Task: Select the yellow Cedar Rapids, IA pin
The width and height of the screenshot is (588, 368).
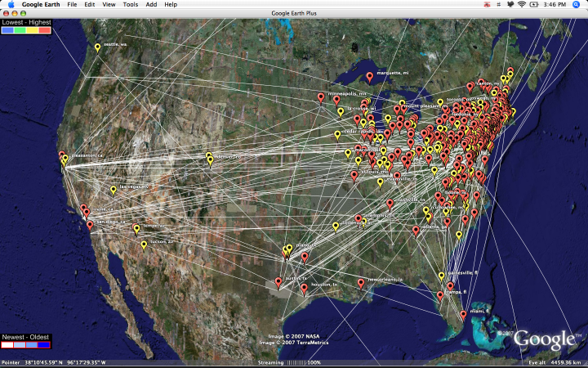Action: coord(337,135)
